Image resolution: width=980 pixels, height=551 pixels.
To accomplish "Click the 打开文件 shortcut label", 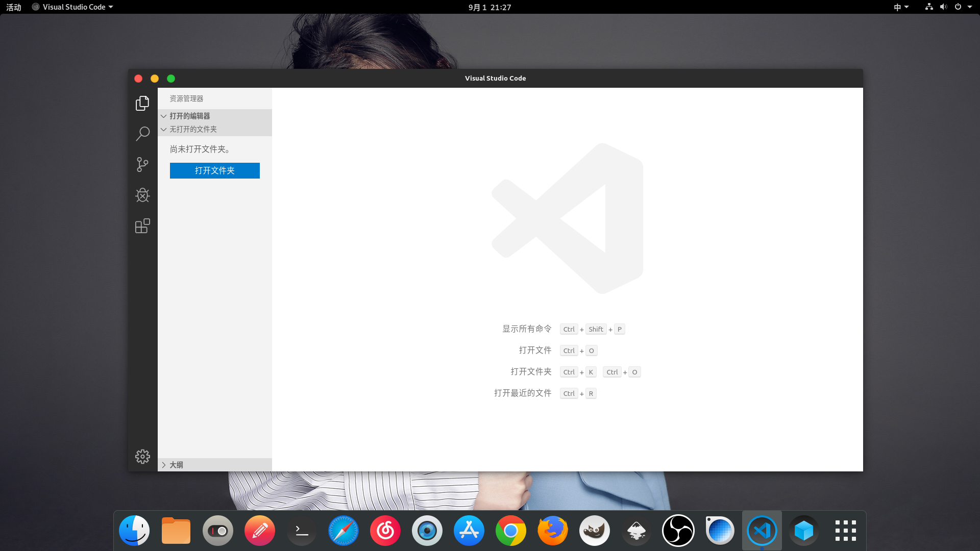I will coord(535,350).
